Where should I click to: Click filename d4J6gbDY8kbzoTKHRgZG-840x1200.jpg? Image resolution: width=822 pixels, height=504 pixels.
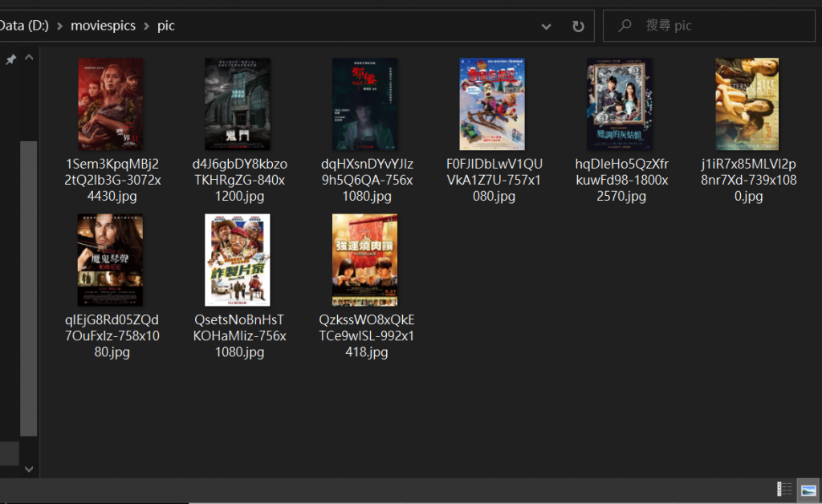click(x=239, y=180)
